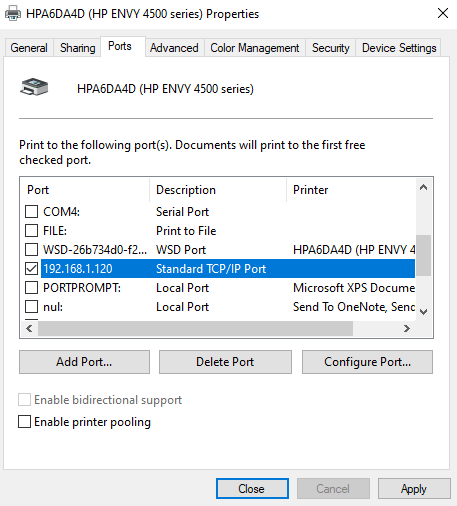Open the Security tab
This screenshot has height=506, width=457.
point(330,48)
